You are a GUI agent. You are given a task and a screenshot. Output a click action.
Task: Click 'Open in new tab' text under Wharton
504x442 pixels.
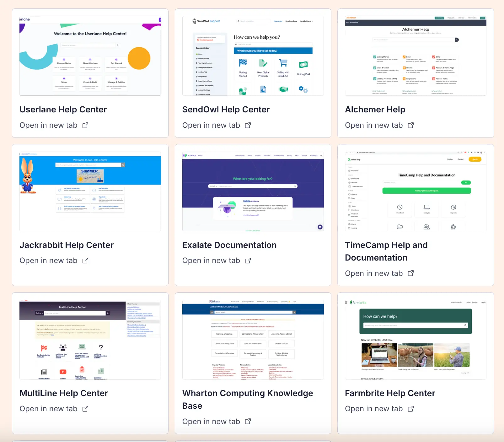(x=211, y=422)
